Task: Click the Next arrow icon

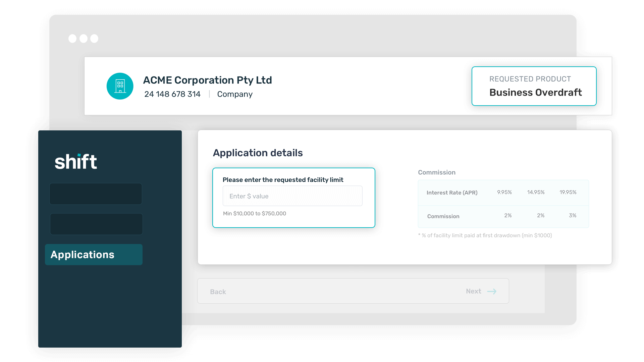Action: pos(492,292)
